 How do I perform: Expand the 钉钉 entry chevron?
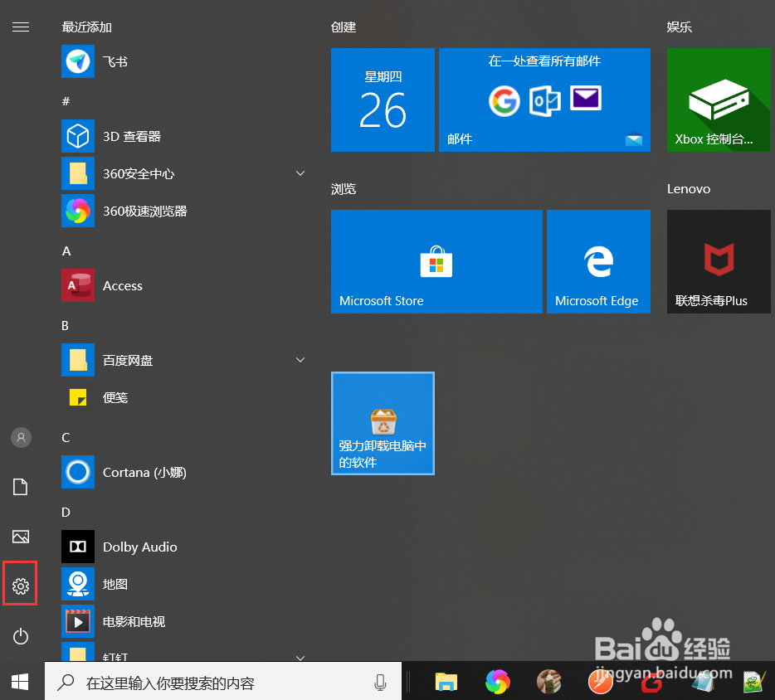pyautogui.click(x=300, y=657)
